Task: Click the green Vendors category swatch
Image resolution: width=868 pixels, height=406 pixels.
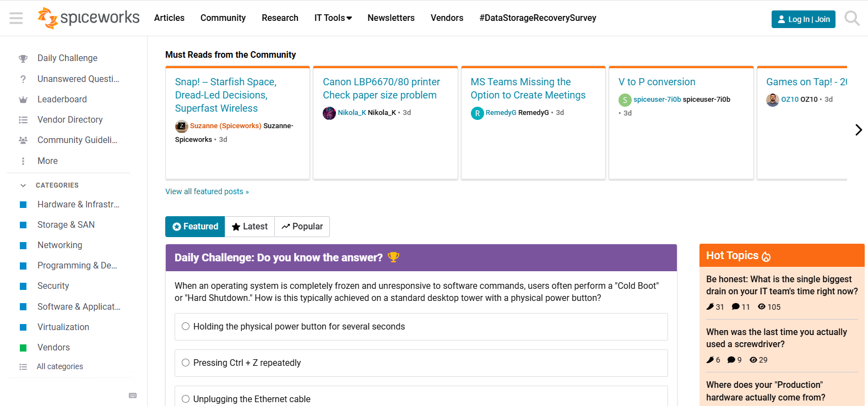Action: pyautogui.click(x=23, y=348)
